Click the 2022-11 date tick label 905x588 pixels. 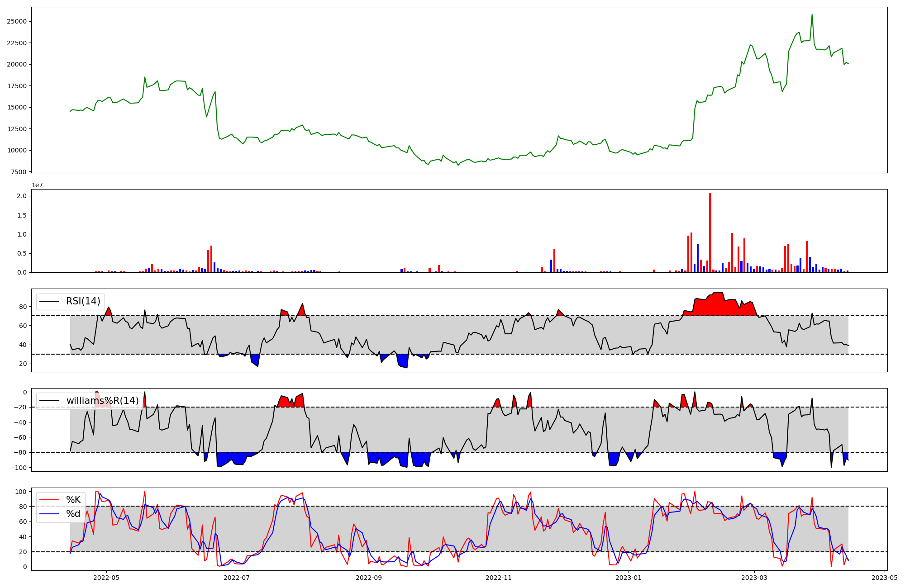click(x=499, y=578)
